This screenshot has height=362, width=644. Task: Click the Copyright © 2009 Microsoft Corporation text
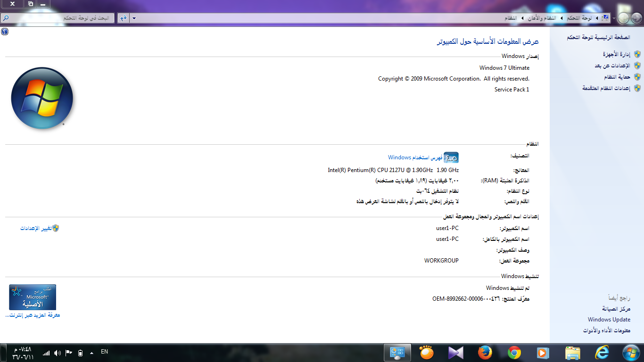pos(454,79)
